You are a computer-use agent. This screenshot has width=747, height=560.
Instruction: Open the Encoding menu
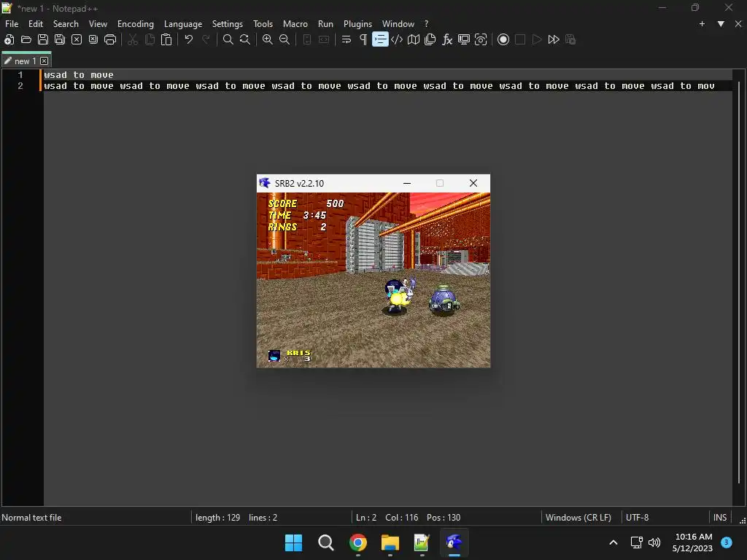(136, 24)
